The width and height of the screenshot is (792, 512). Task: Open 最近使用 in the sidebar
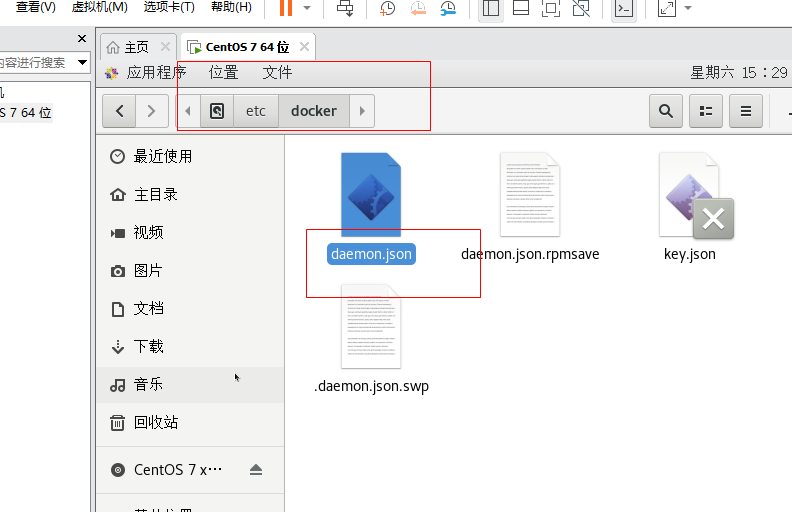pyautogui.click(x=190, y=157)
